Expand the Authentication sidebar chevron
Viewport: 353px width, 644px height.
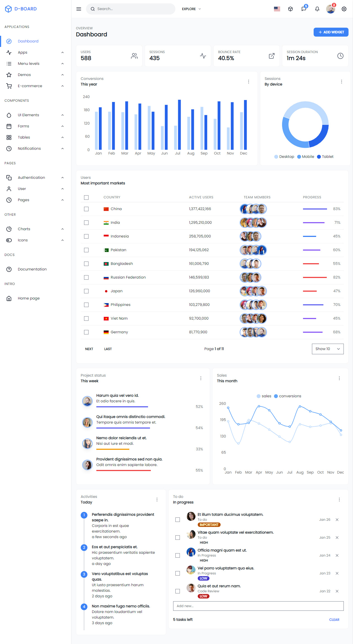63,178
